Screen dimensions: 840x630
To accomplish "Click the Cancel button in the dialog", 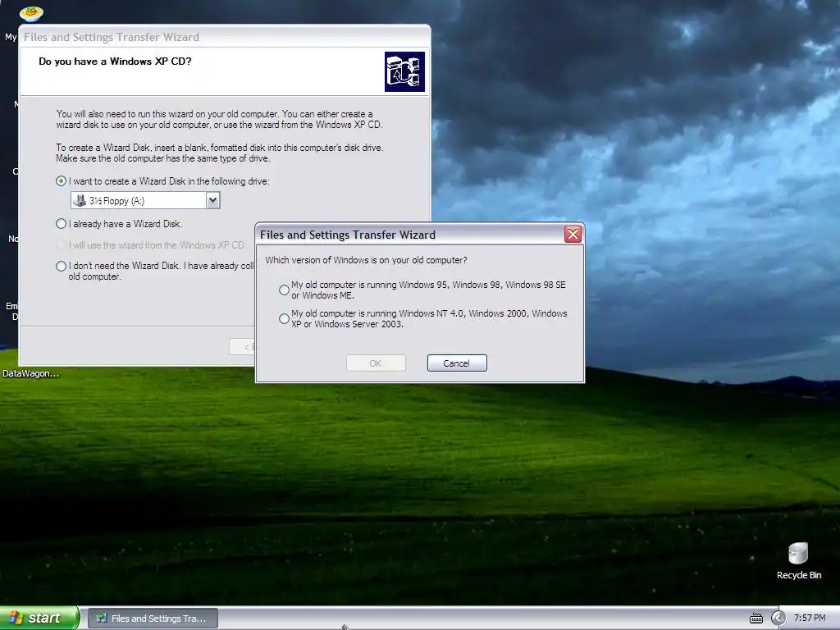I will click(457, 363).
